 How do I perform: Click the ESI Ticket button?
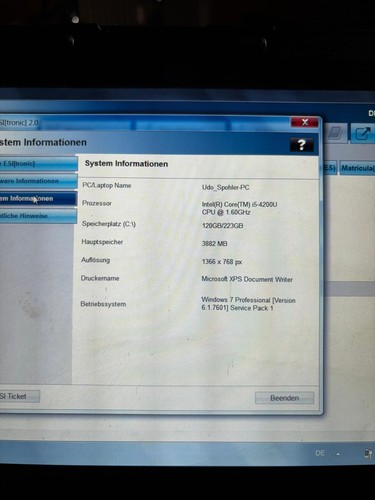point(20,396)
